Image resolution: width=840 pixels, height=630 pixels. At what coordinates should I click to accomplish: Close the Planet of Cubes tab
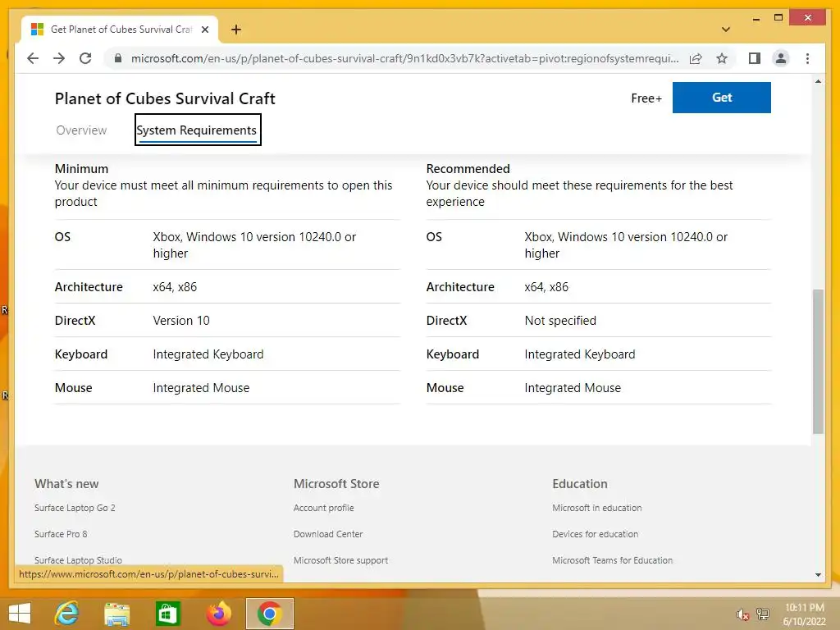point(204,30)
